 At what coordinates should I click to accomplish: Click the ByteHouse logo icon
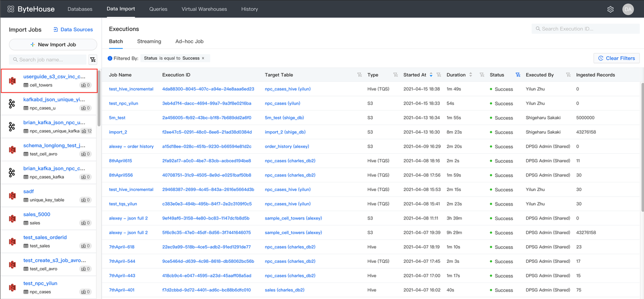click(11, 9)
